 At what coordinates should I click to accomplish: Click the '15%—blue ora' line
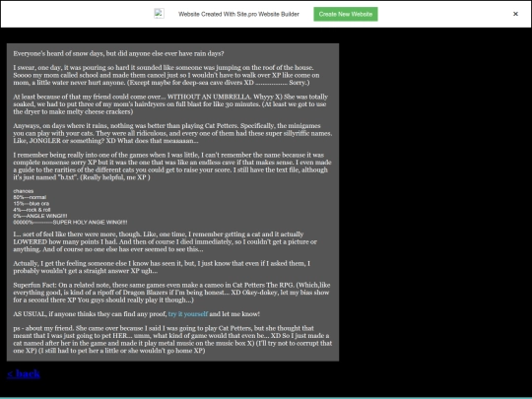click(x=32, y=204)
